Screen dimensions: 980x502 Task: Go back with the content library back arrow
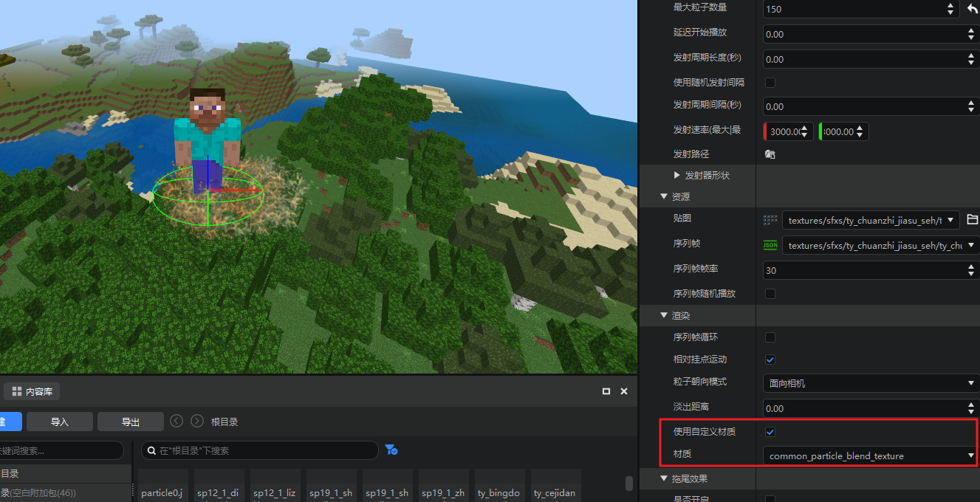tap(177, 421)
